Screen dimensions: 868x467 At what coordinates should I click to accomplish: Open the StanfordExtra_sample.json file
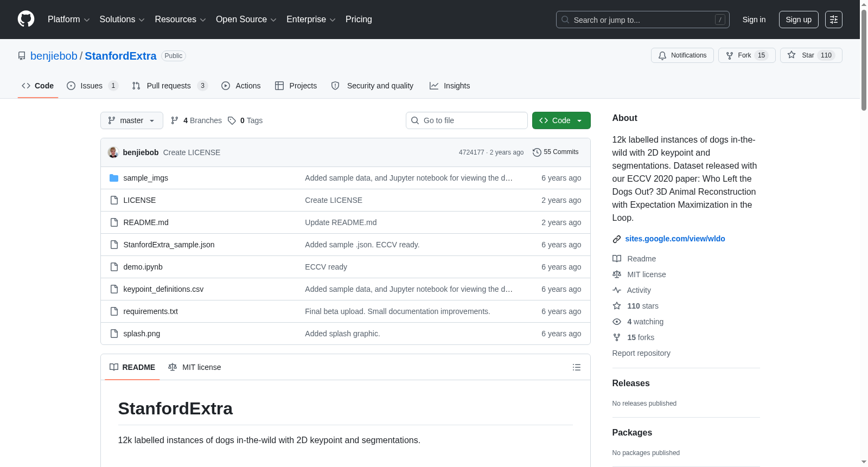tap(169, 245)
